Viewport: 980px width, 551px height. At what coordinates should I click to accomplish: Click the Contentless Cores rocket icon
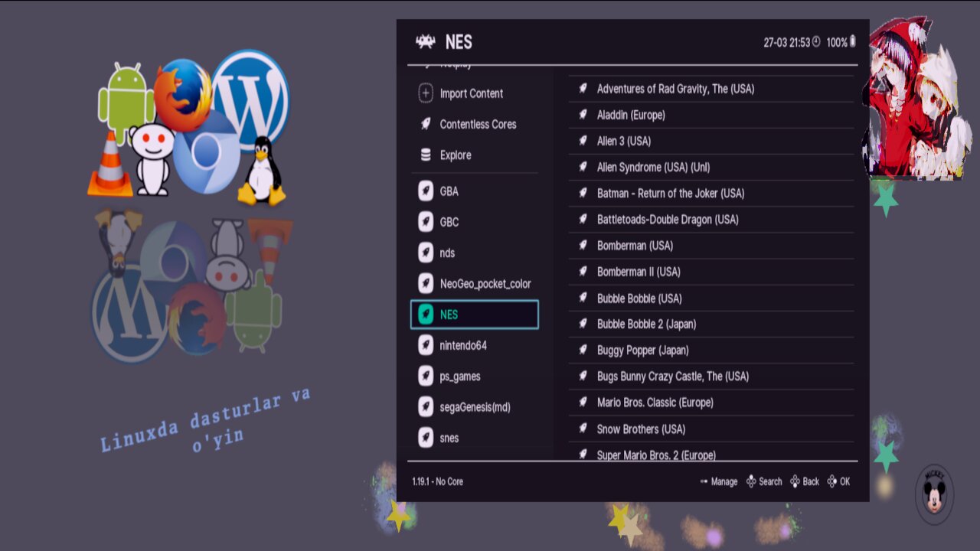426,124
